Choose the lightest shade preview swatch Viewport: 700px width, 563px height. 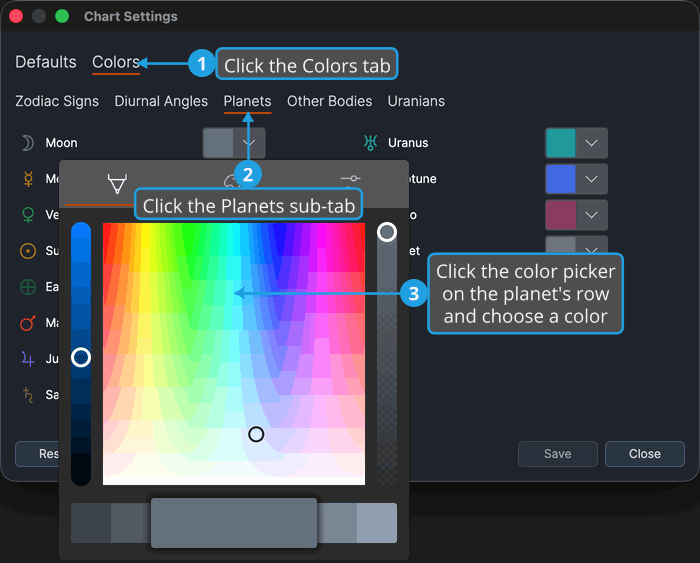377,523
